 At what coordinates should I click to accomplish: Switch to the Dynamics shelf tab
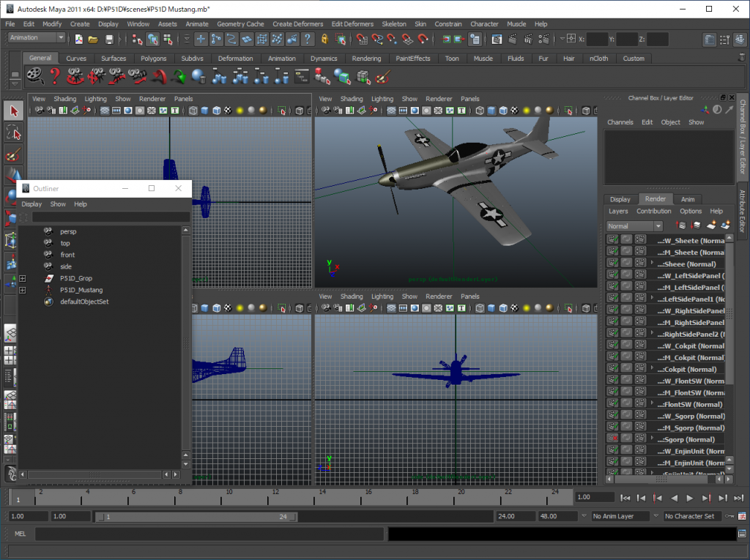tap(324, 59)
